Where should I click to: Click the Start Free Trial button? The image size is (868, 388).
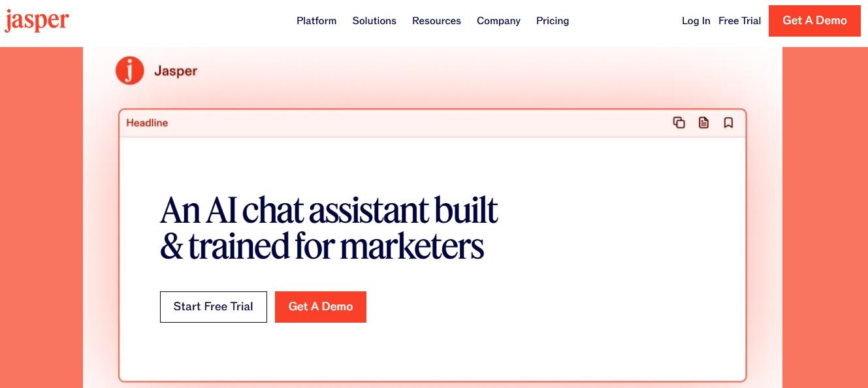(214, 307)
